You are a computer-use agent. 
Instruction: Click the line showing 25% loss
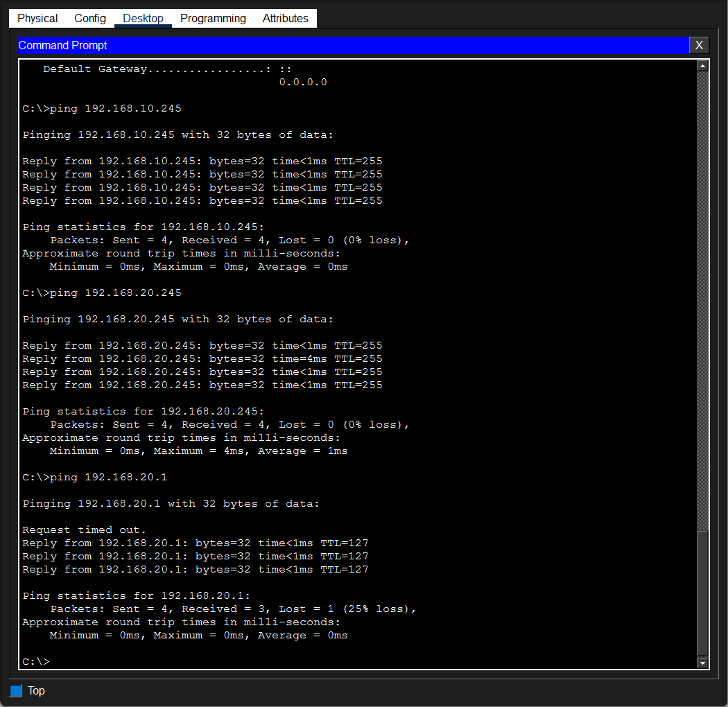tap(233, 609)
